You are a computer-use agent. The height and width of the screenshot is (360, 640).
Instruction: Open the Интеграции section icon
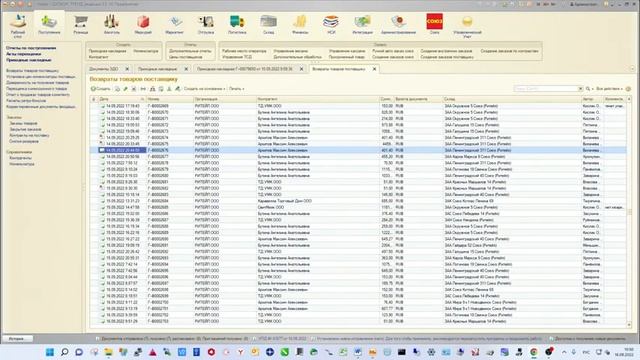[x=362, y=24]
